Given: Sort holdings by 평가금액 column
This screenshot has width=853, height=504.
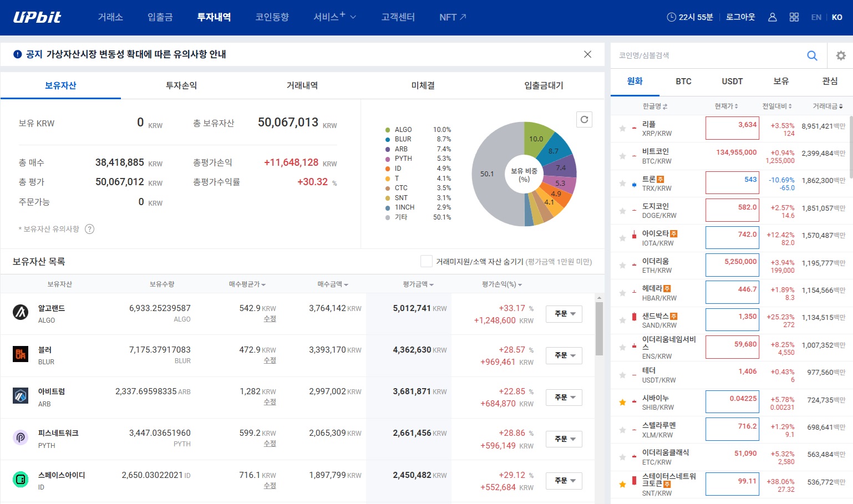Looking at the screenshot, I should coord(418,284).
